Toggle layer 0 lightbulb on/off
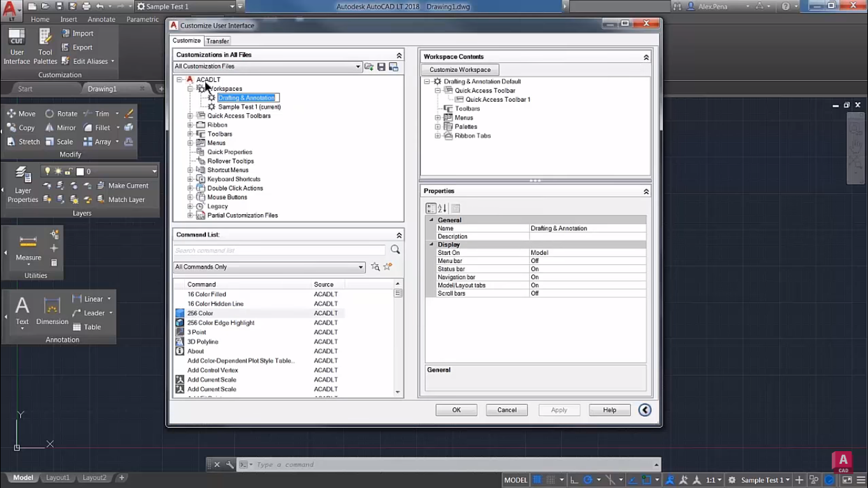This screenshot has height=488, width=868. point(48,172)
